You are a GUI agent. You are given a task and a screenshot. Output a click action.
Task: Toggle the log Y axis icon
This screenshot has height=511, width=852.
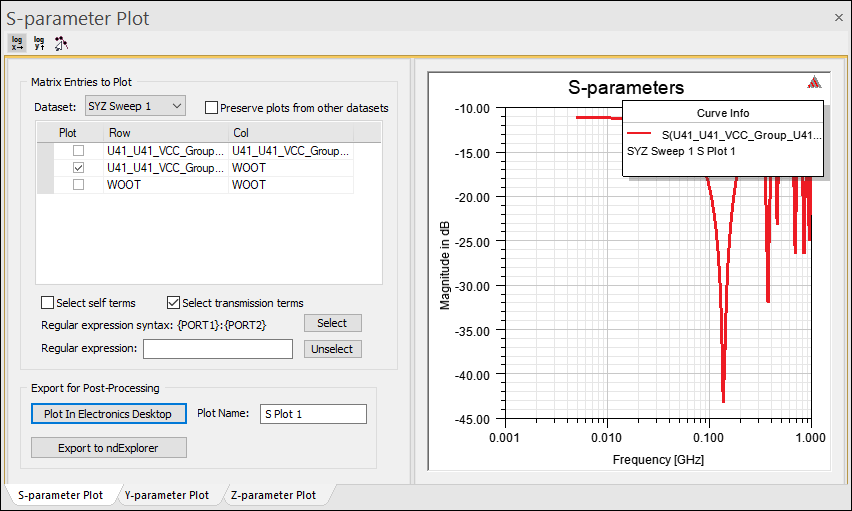pyautogui.click(x=40, y=43)
